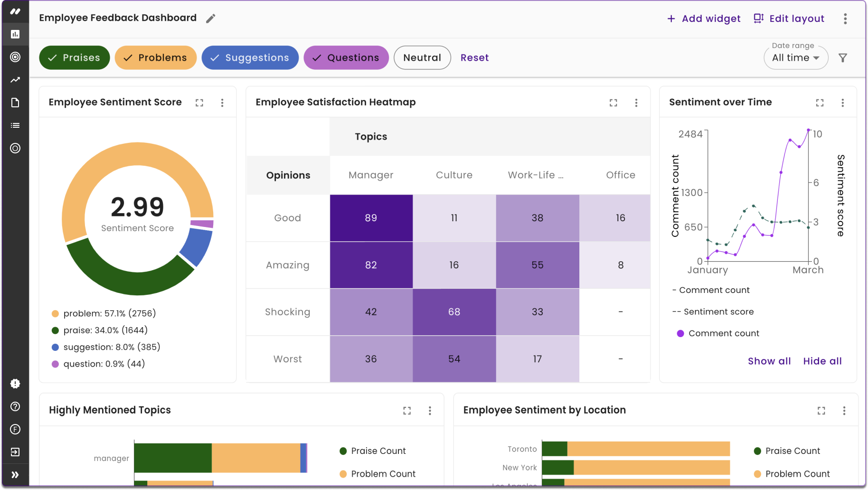Open the help question mark sidebar icon
This screenshot has height=490, width=868.
15,406
